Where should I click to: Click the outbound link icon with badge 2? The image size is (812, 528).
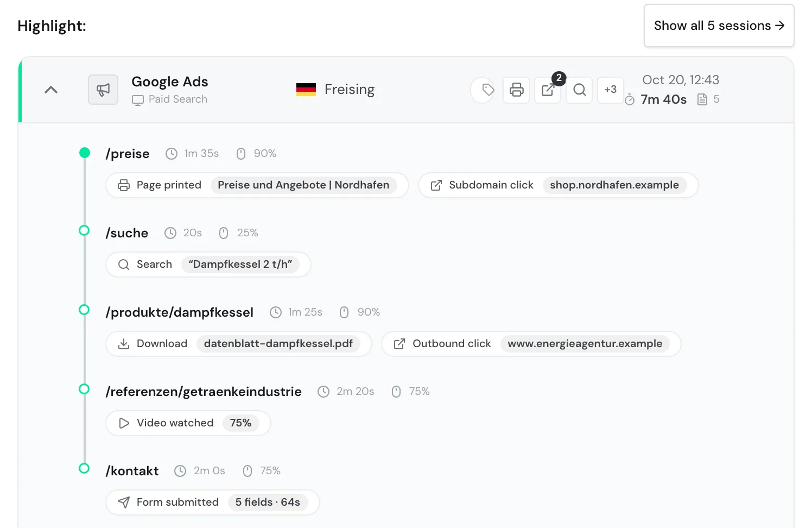click(548, 90)
